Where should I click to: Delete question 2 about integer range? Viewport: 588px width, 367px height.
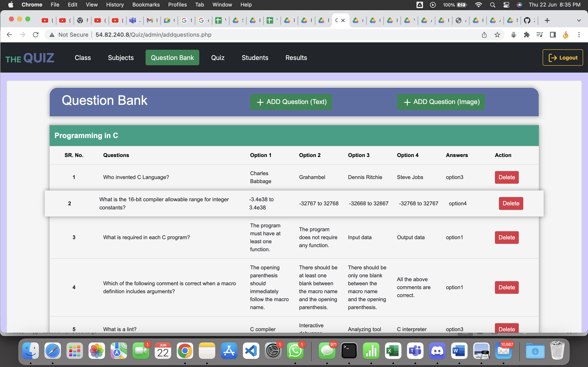tap(511, 203)
